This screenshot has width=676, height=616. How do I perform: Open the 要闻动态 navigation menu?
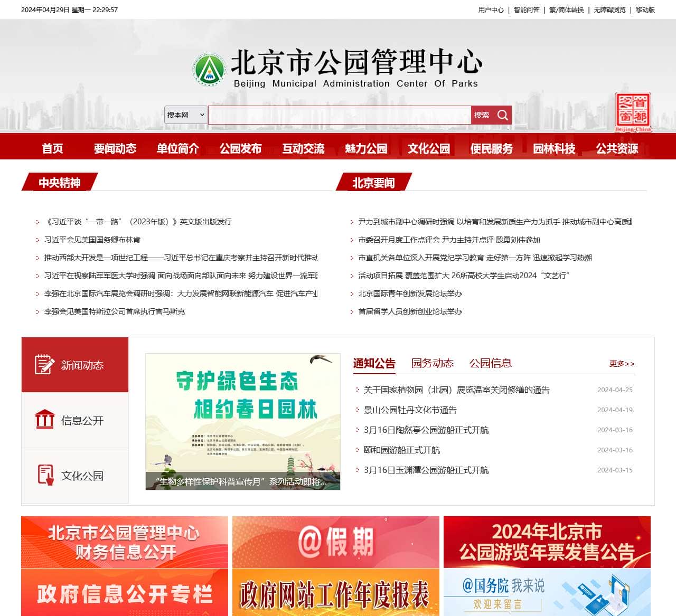(x=115, y=148)
